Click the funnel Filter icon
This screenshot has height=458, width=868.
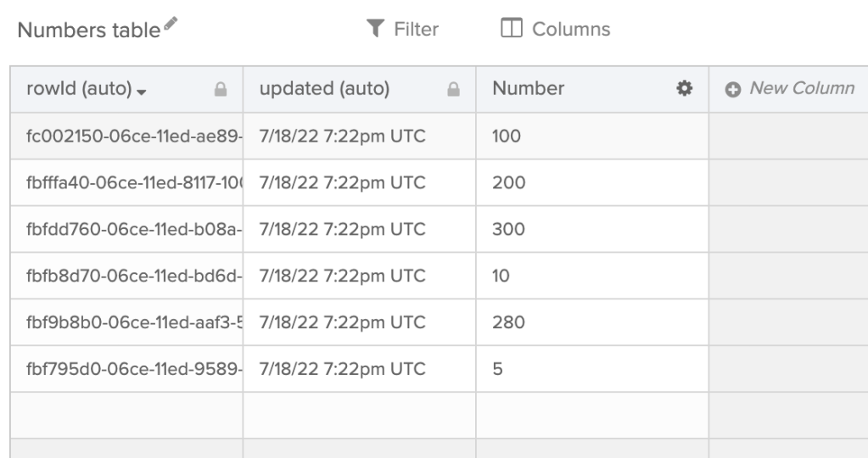372,30
